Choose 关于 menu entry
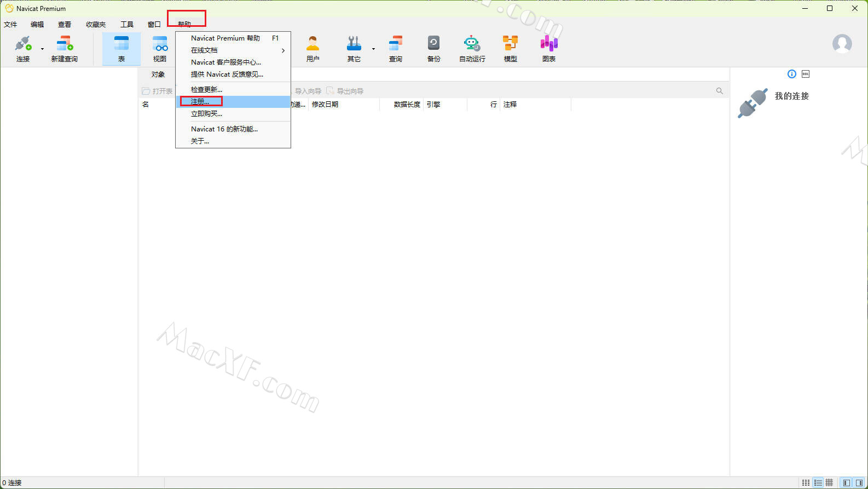The width and height of the screenshot is (868, 489). pos(233,141)
